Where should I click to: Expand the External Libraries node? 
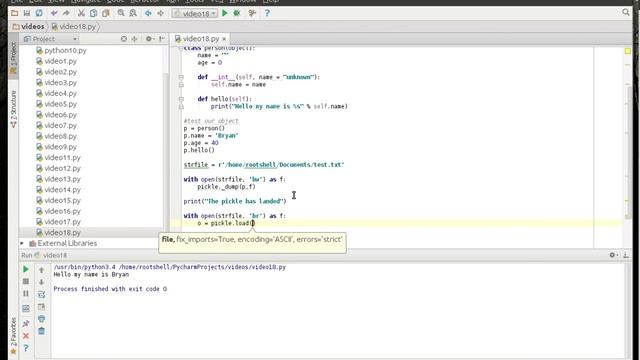point(22,243)
